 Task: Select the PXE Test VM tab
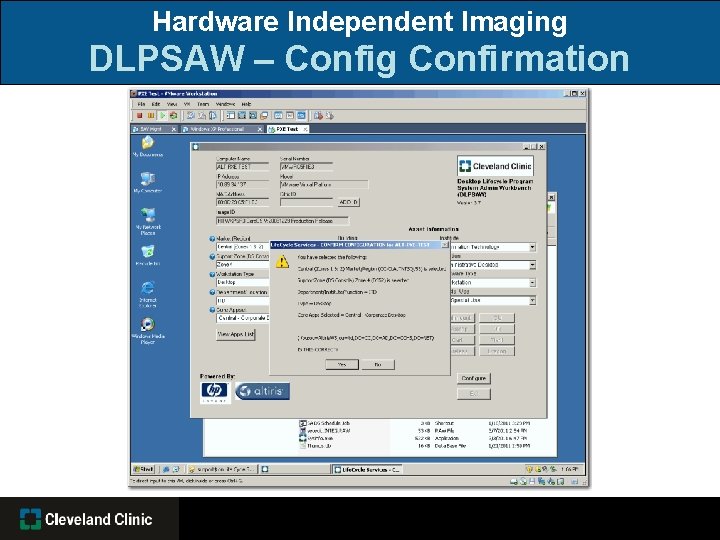(288, 129)
